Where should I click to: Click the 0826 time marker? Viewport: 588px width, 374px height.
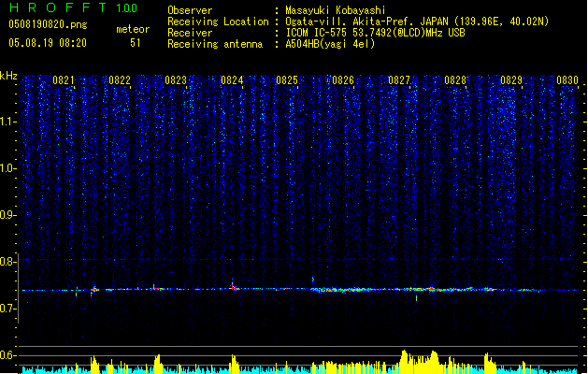pos(343,80)
